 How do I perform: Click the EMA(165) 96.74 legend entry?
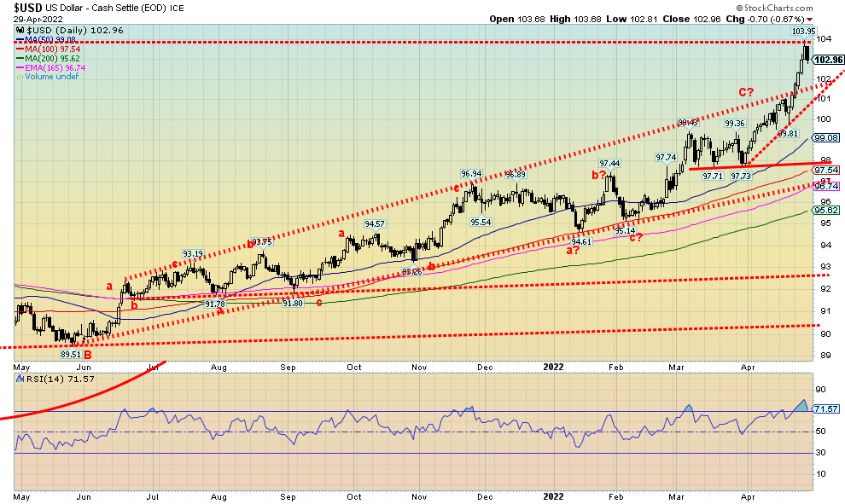click(51, 67)
